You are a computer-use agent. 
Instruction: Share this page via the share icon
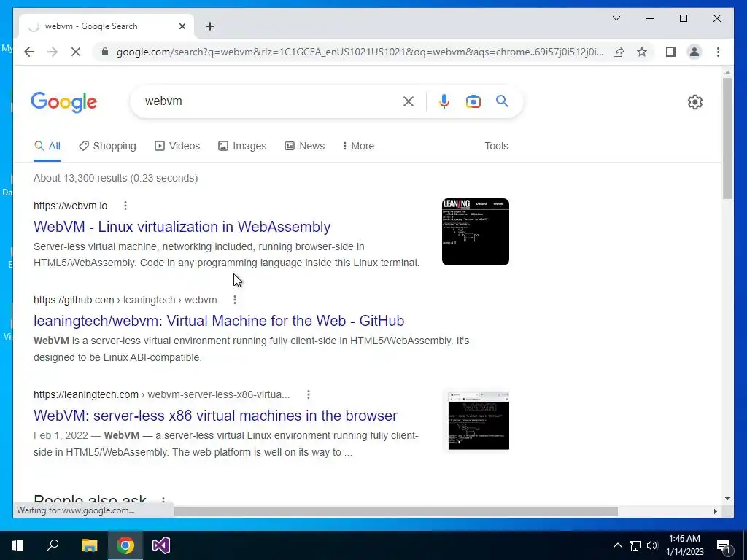point(619,52)
